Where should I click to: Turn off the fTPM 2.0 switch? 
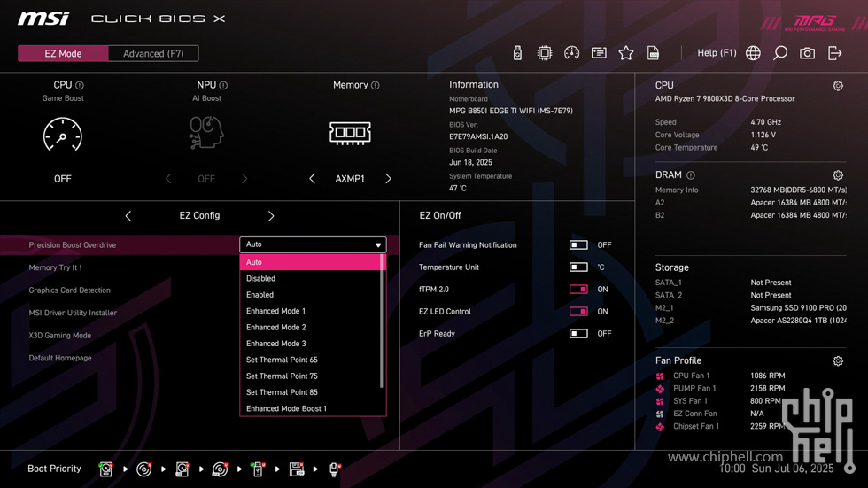578,290
